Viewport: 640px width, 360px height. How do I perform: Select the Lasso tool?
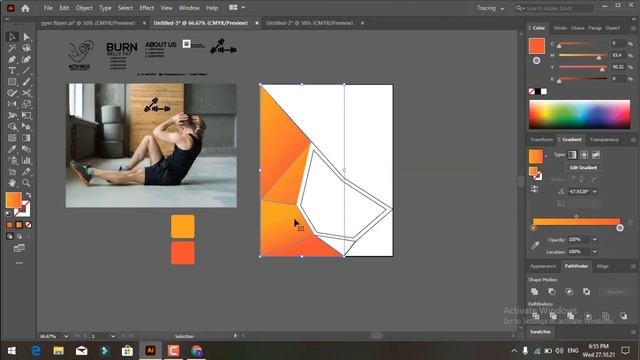coord(27,49)
